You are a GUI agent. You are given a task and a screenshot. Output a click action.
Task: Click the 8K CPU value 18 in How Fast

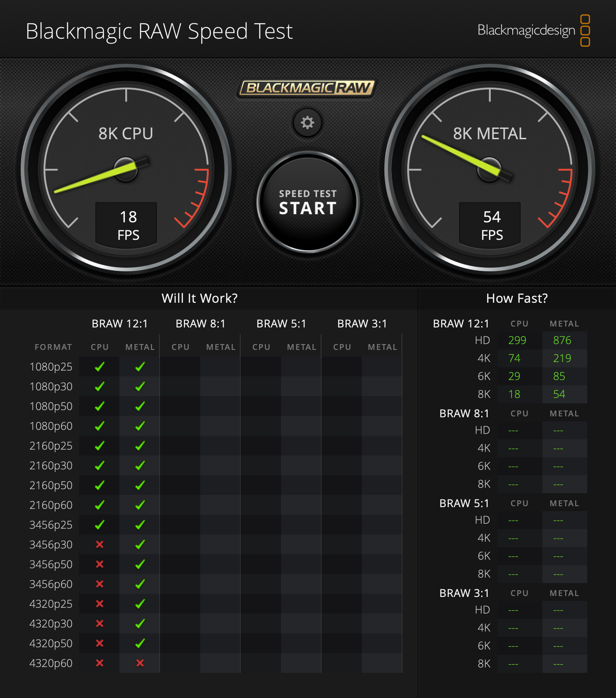(x=515, y=394)
